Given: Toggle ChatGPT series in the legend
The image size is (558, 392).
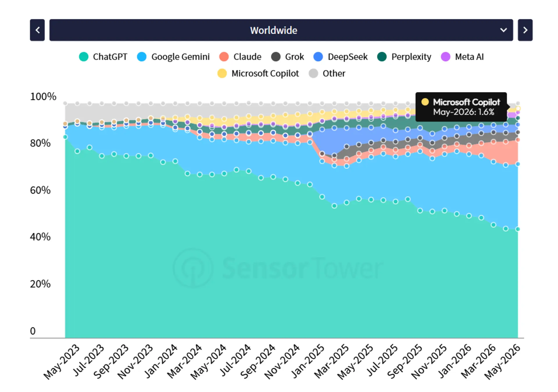Looking at the screenshot, I should coord(103,57).
